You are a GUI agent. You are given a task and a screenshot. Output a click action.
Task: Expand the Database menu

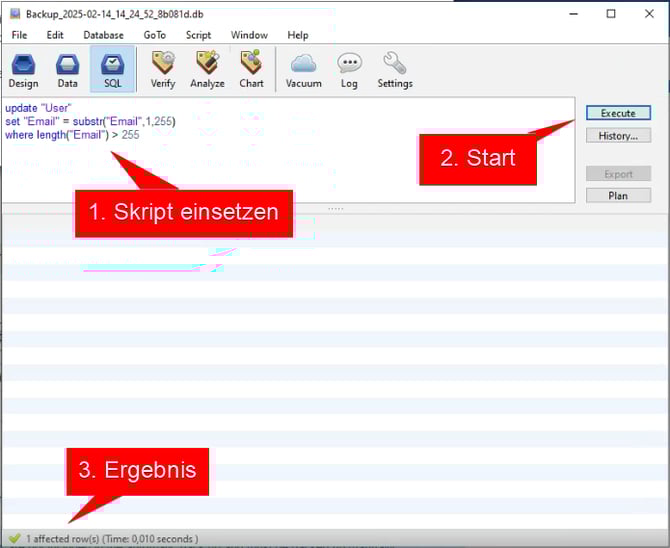click(x=103, y=35)
